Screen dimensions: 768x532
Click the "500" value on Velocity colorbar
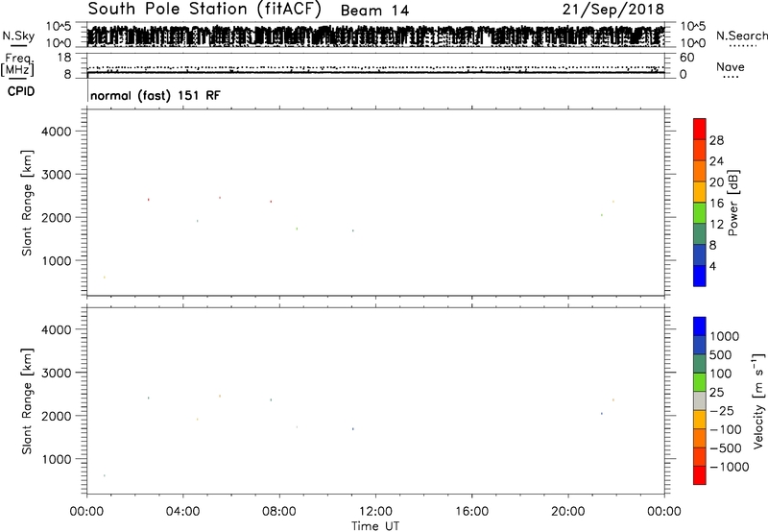[722, 355]
